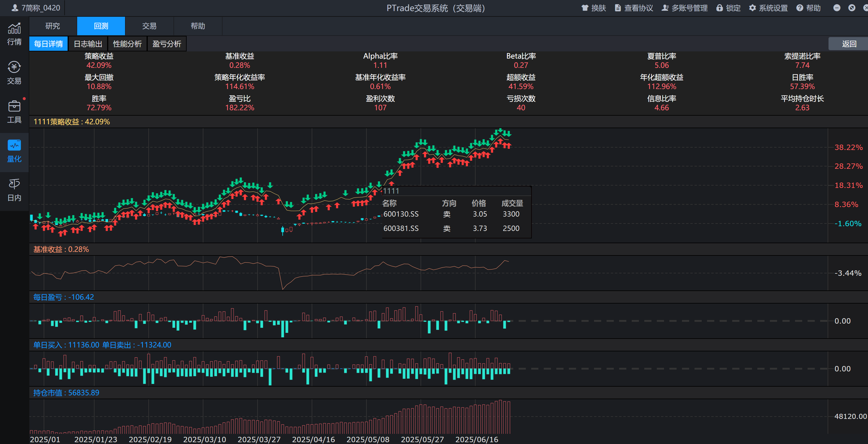Switch to the 交易 top tab
Screen dimensions: 868x444
coord(149,26)
